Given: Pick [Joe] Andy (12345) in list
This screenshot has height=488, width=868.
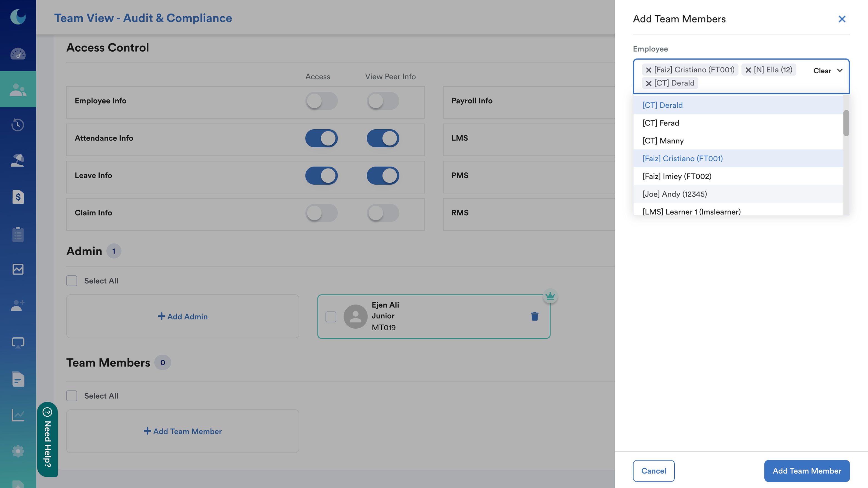Looking at the screenshot, I should point(675,194).
